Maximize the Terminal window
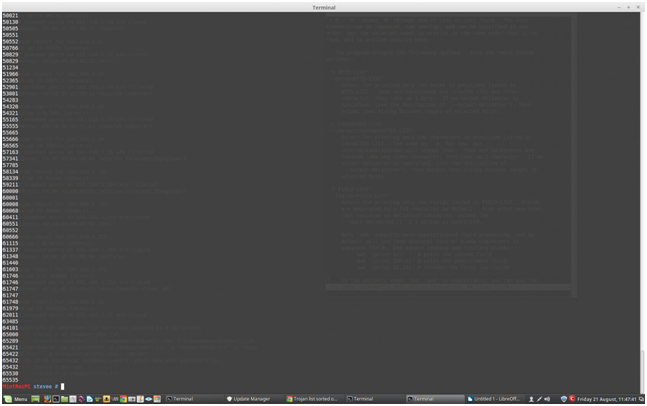This screenshot has width=647, height=406. (628, 7)
